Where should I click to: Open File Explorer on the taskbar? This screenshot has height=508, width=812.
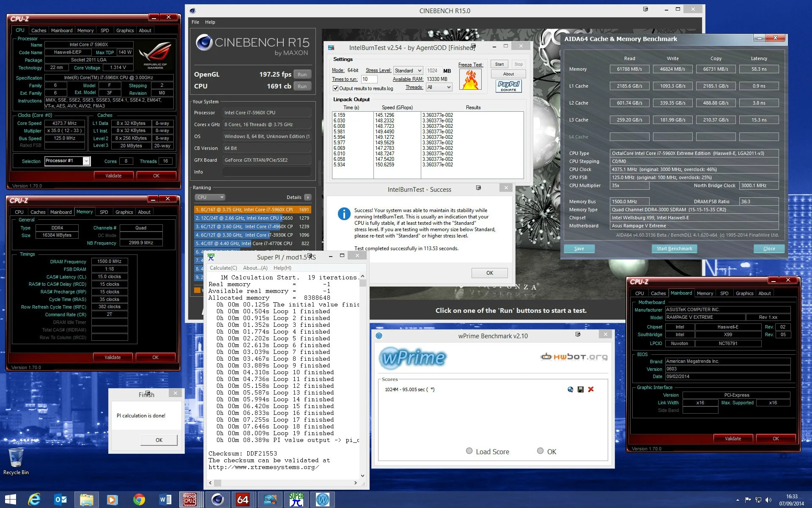point(87,500)
